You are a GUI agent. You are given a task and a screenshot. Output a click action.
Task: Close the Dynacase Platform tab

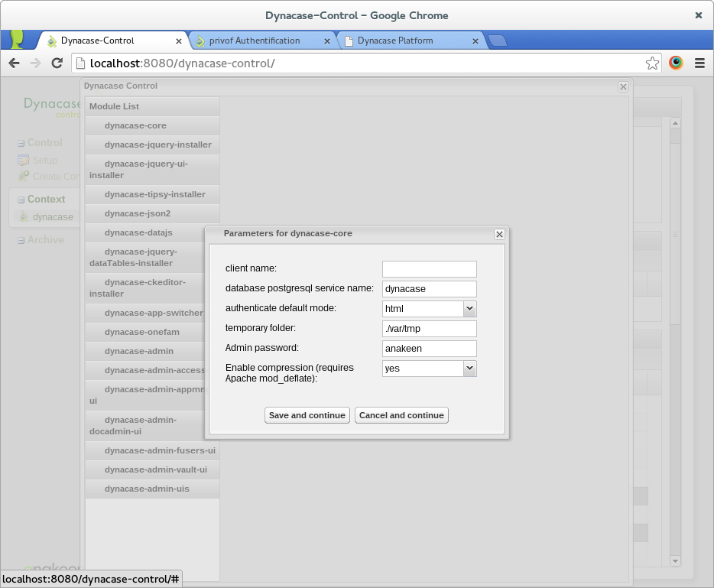click(475, 41)
